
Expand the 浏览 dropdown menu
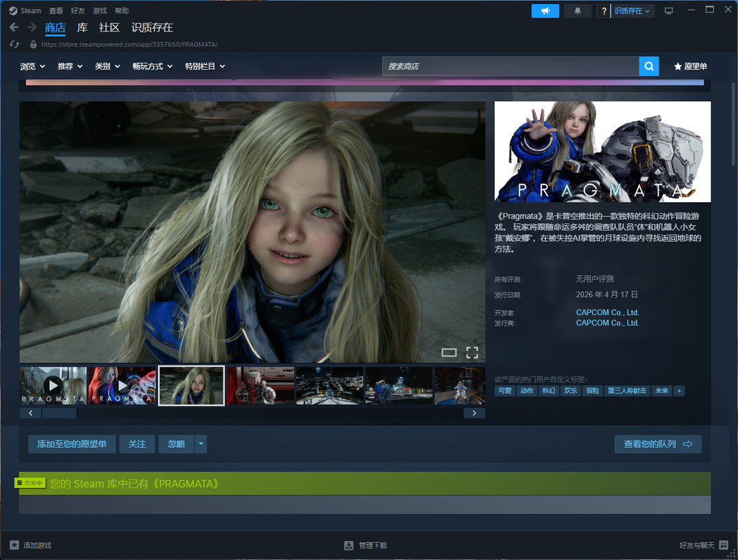[32, 66]
